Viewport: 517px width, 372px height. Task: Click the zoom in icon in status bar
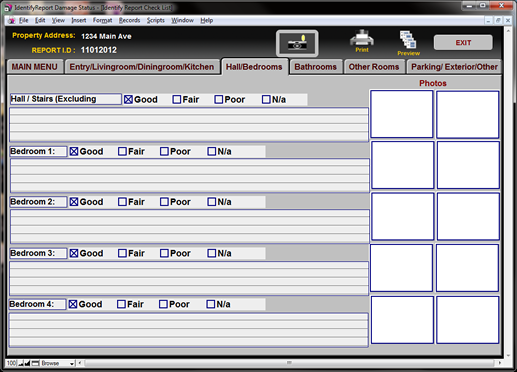tap(27, 363)
